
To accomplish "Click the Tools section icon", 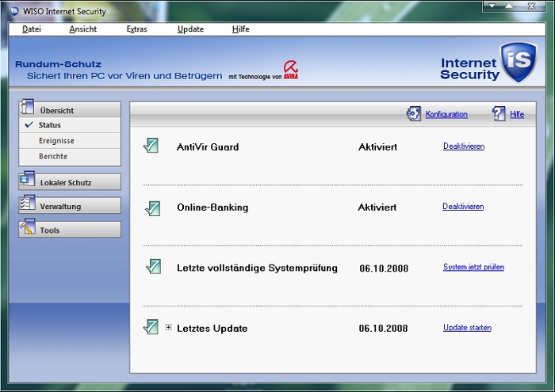I will click(x=28, y=230).
